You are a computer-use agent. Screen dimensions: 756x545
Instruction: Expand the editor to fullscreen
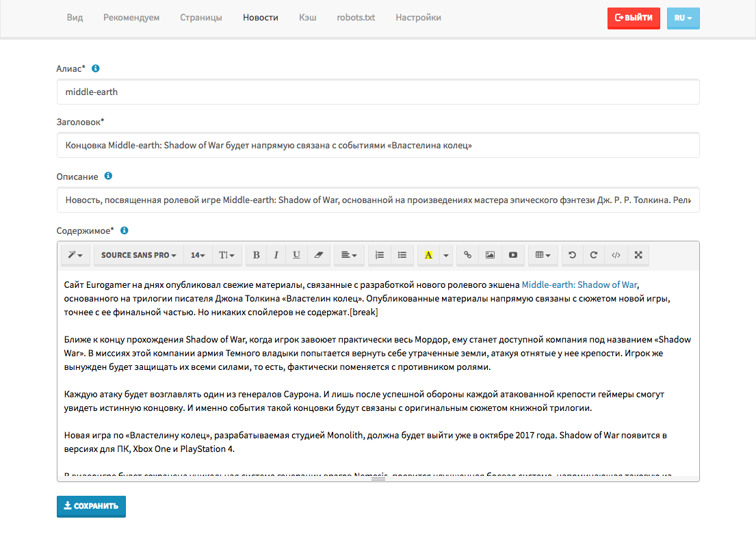[638, 255]
